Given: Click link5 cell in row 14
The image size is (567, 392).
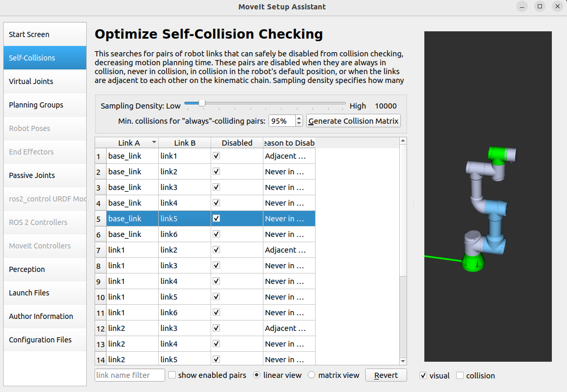Looking at the screenshot, I should (x=184, y=359).
